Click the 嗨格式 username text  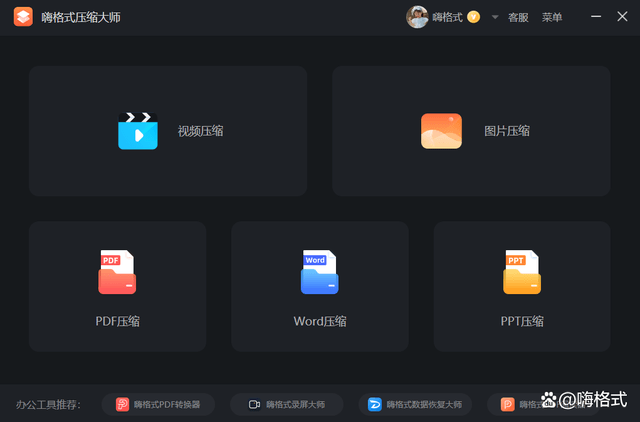447,17
